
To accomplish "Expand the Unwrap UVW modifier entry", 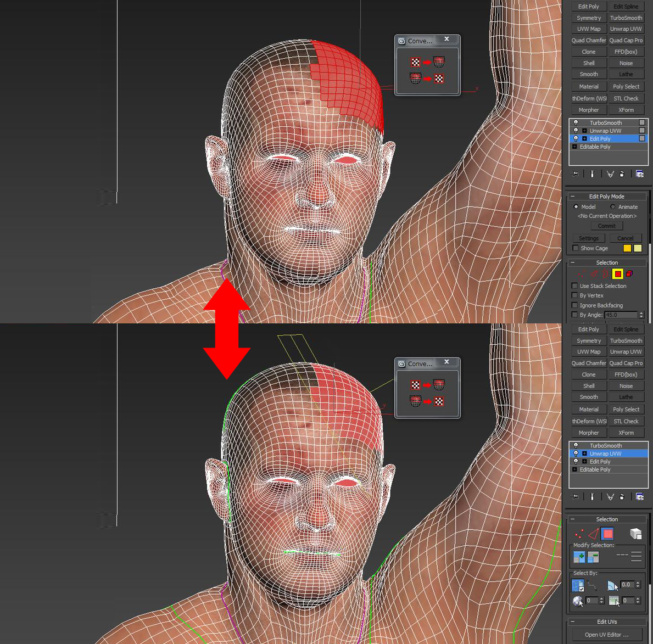I will pyautogui.click(x=584, y=453).
